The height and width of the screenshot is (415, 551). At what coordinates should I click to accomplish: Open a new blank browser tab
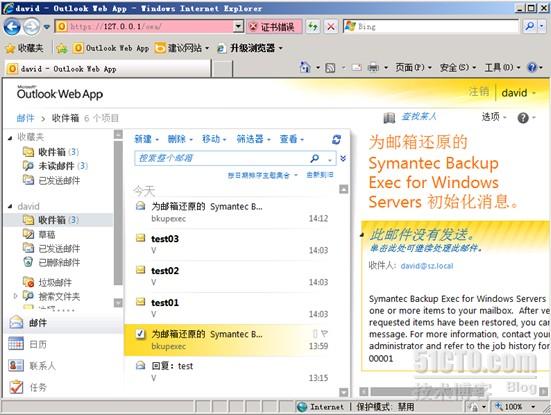click(x=222, y=69)
